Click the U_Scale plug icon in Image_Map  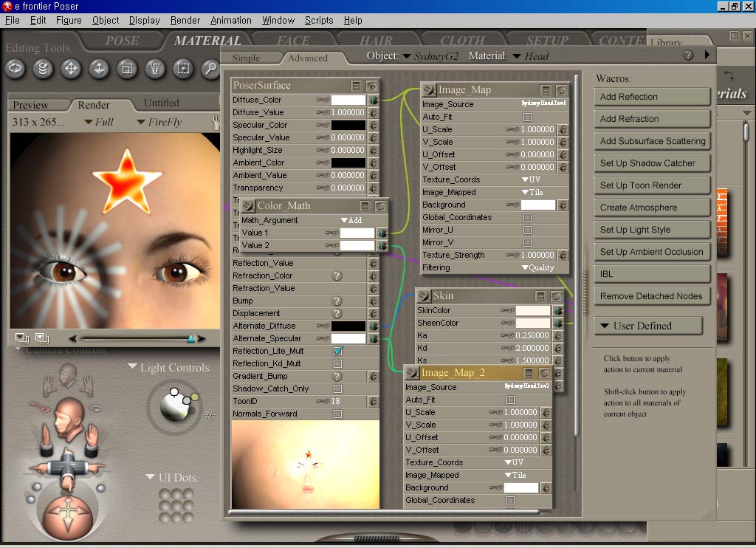[x=563, y=130]
